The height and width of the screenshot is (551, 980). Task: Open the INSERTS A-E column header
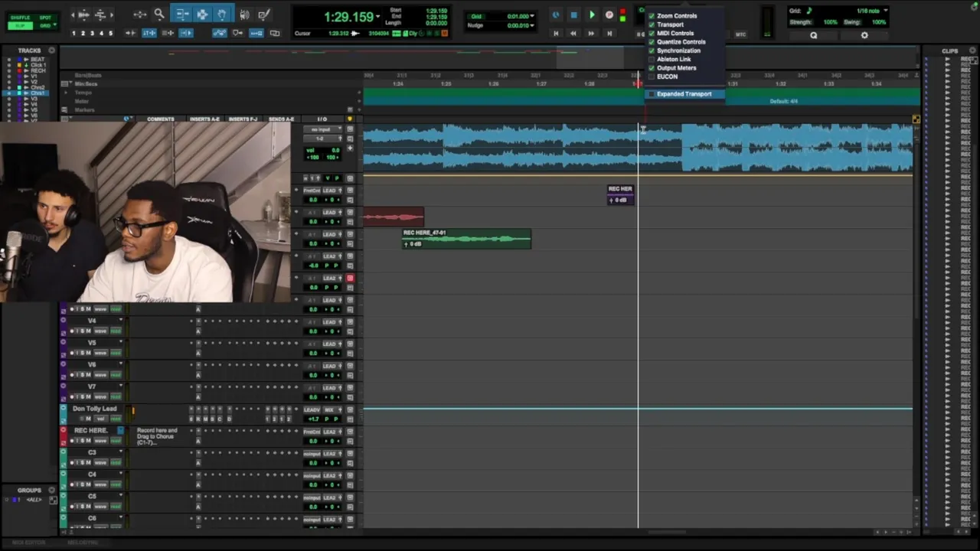coord(204,119)
